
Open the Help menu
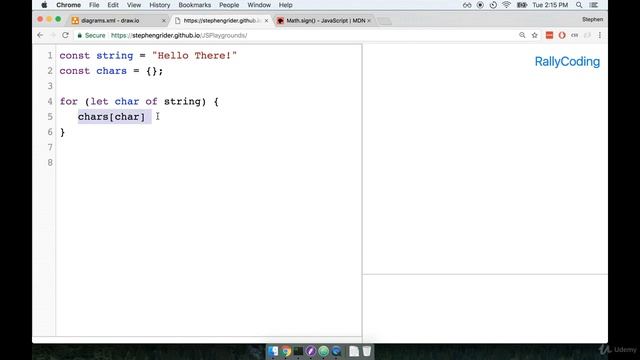(x=285, y=5)
